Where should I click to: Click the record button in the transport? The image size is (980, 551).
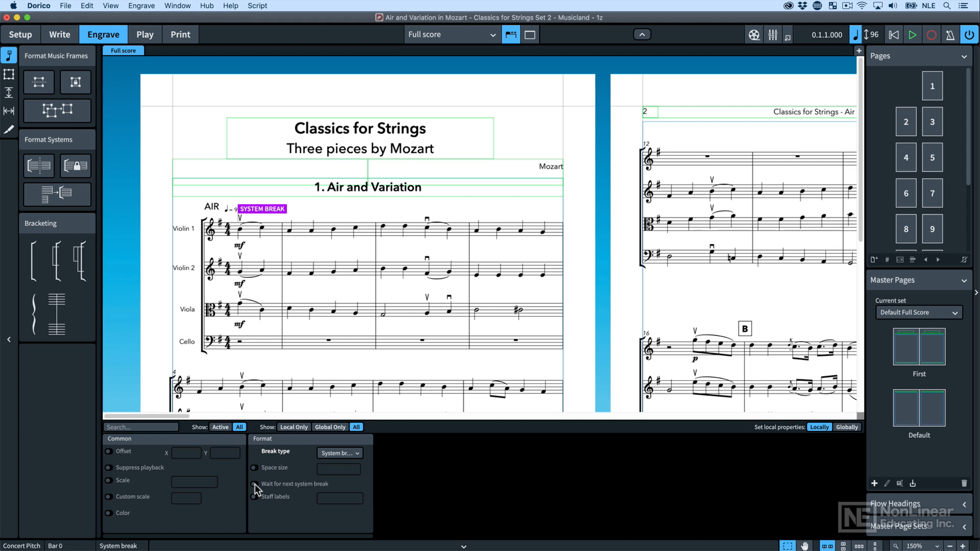pyautogui.click(x=931, y=34)
